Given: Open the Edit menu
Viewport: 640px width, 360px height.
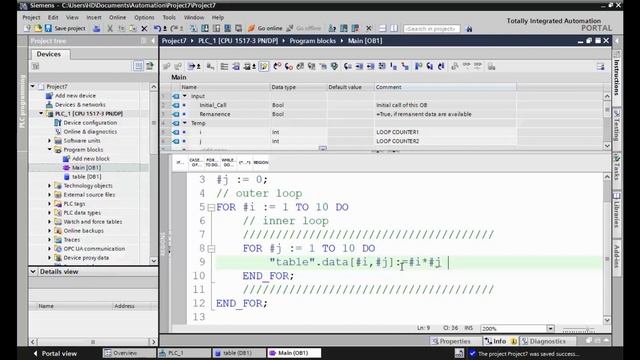Looking at the screenshot, I should click(x=53, y=18).
